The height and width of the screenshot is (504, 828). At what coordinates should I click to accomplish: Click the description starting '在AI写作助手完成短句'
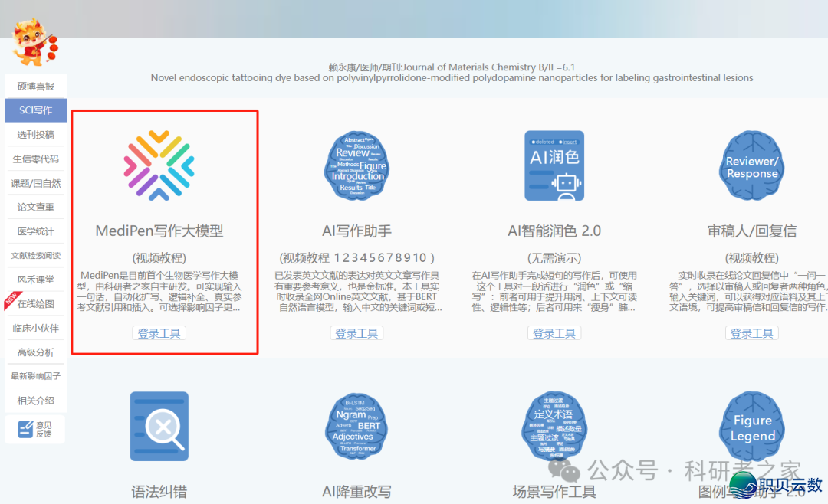(554, 291)
